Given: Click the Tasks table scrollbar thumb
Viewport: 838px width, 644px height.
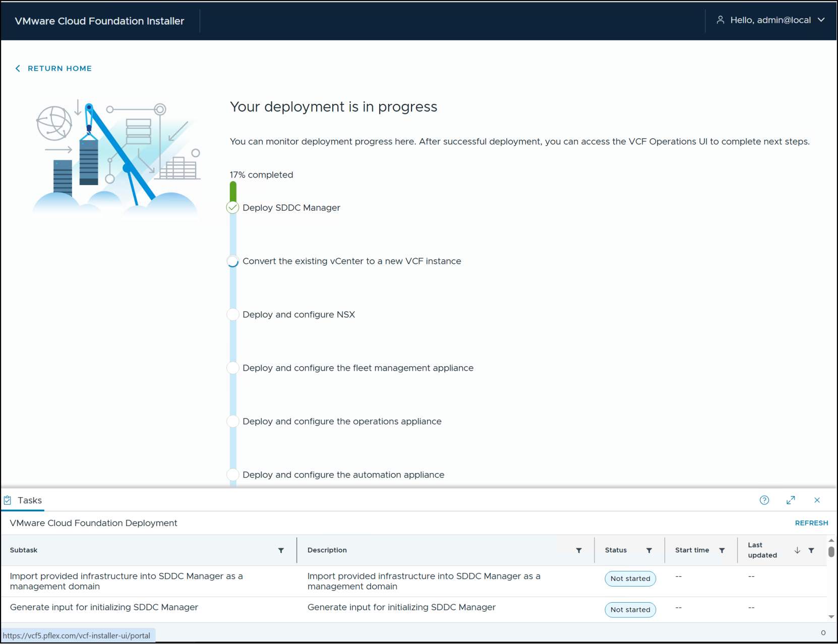Looking at the screenshot, I should point(831,551).
